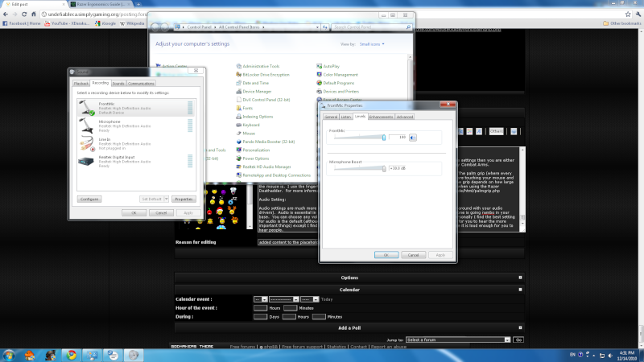Select the Realtek Digital Input device
This screenshot has width=644, height=362.
tap(136, 162)
